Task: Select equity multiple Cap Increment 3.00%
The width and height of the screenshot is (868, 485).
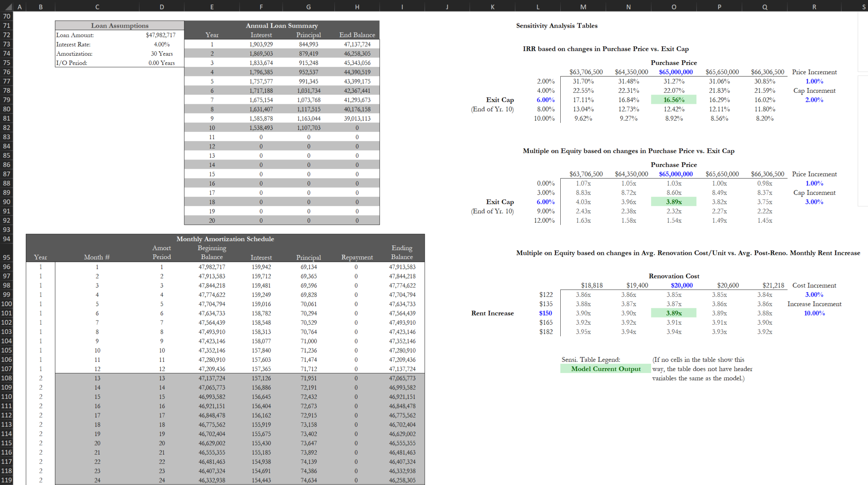Action: point(814,202)
